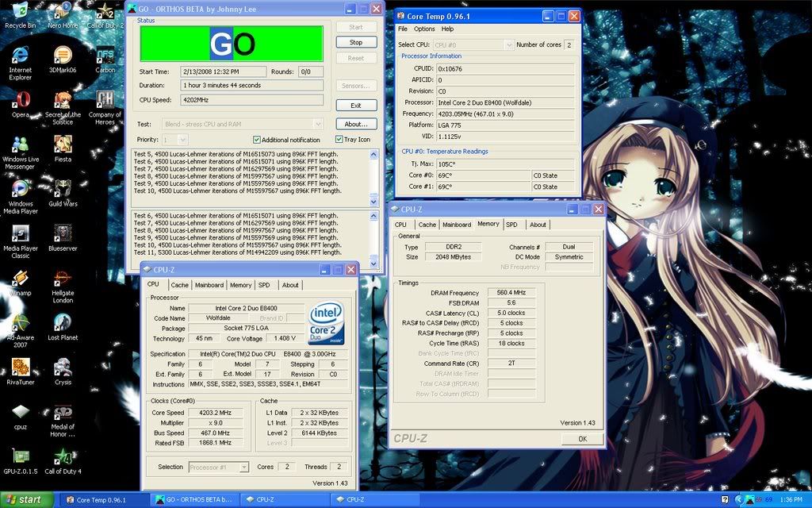
Task: Open the GPU-Z.0.1.5 desktop icon
Action: (20, 457)
